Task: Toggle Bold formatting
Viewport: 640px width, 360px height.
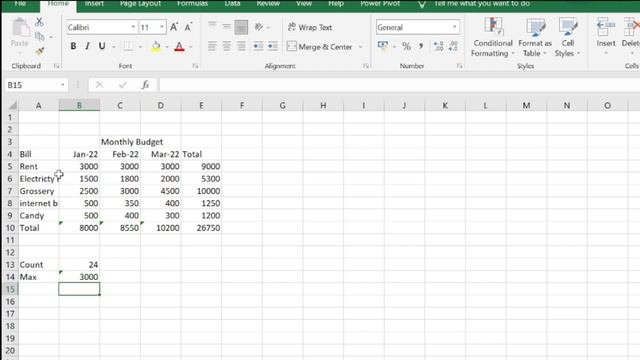Action: 73,46
